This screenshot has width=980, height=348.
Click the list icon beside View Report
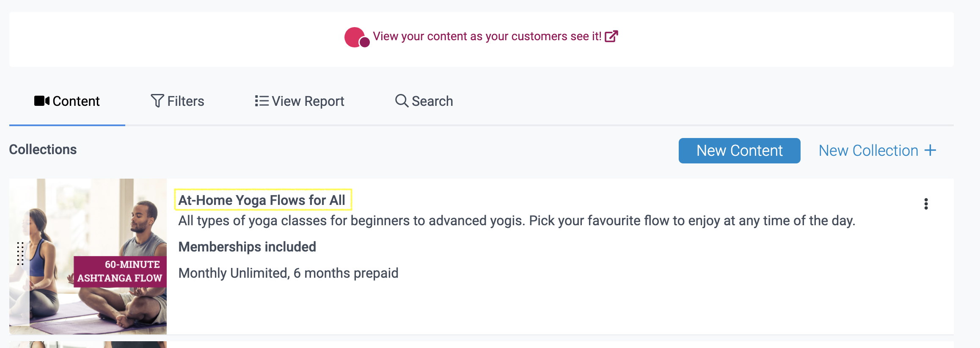[x=262, y=101]
